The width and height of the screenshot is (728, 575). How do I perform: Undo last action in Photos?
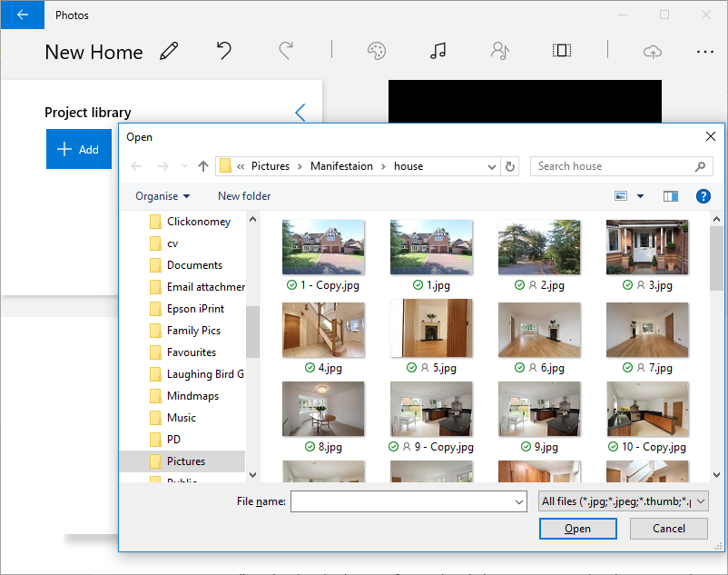(224, 50)
